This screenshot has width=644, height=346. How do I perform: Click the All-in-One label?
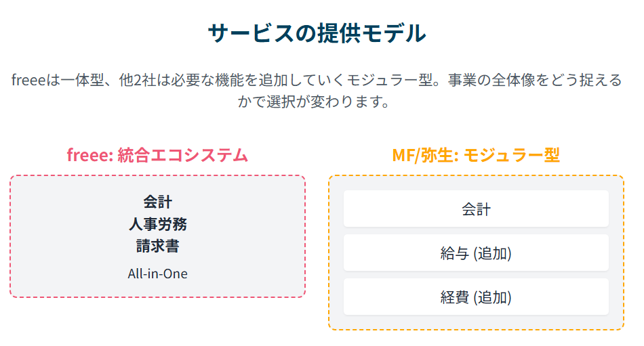158,274
